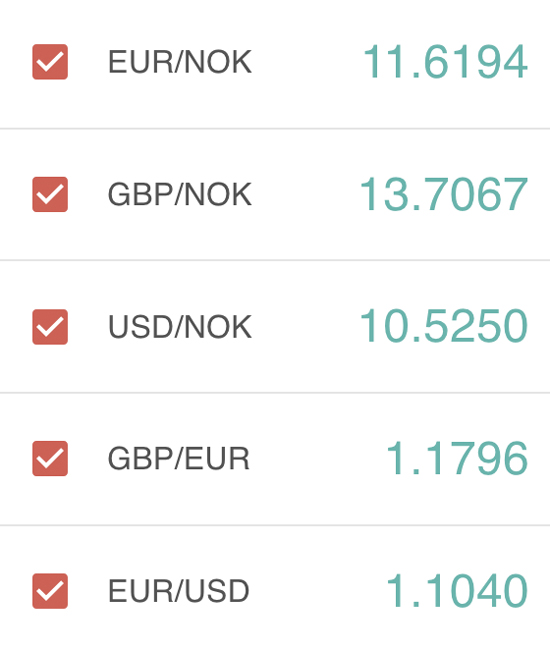This screenshot has height=650, width=550.
Task: Tap the EUR/USD pair label
Action: point(179,591)
